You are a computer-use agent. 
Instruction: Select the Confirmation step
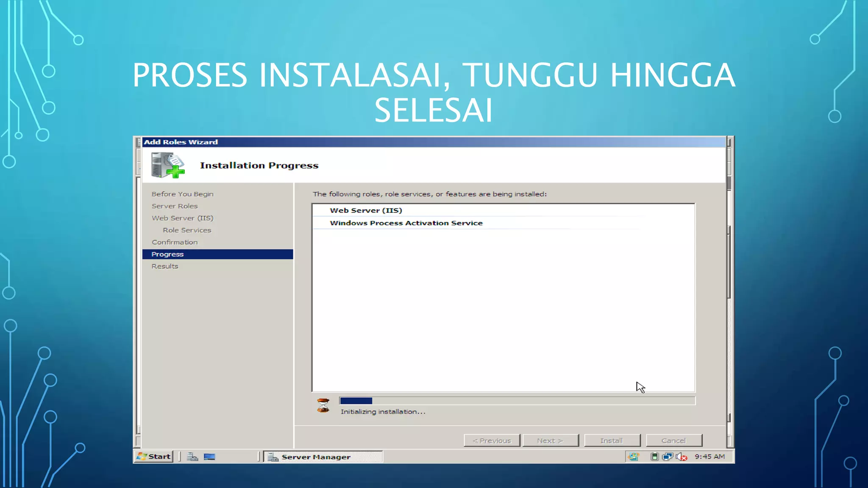pyautogui.click(x=175, y=242)
